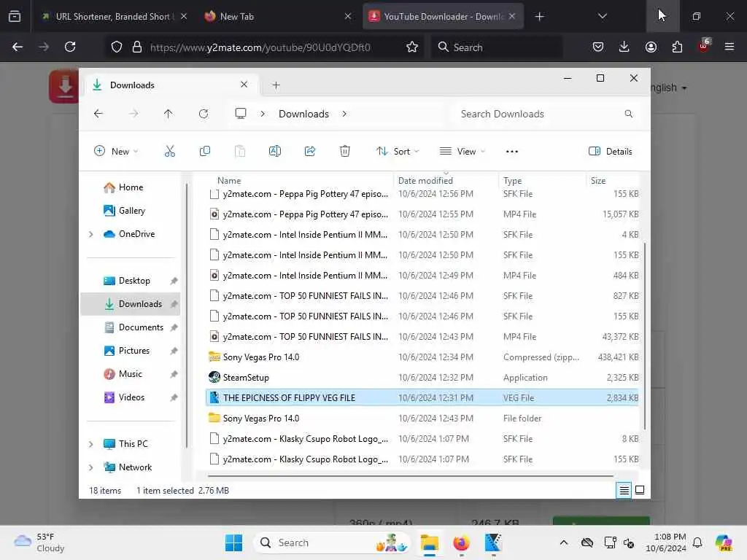747x560 pixels.
Task: Open Firefox downloads panel
Action: point(624,47)
